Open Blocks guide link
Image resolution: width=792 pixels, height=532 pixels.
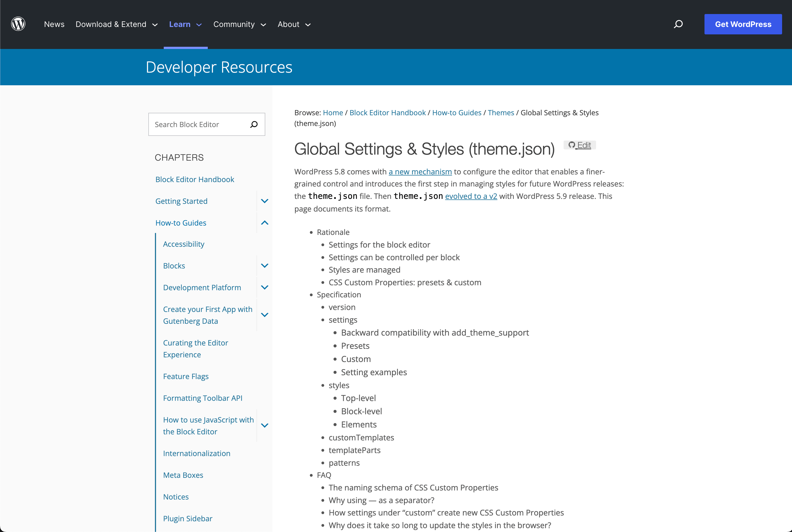coord(174,266)
